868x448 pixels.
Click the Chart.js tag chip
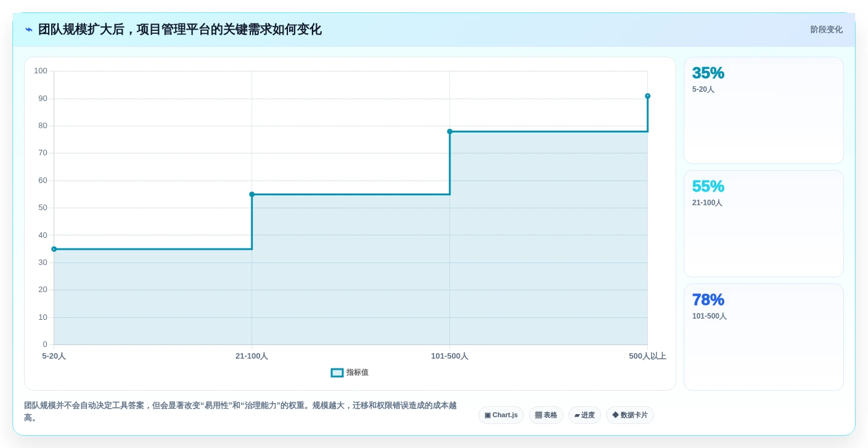(501, 415)
